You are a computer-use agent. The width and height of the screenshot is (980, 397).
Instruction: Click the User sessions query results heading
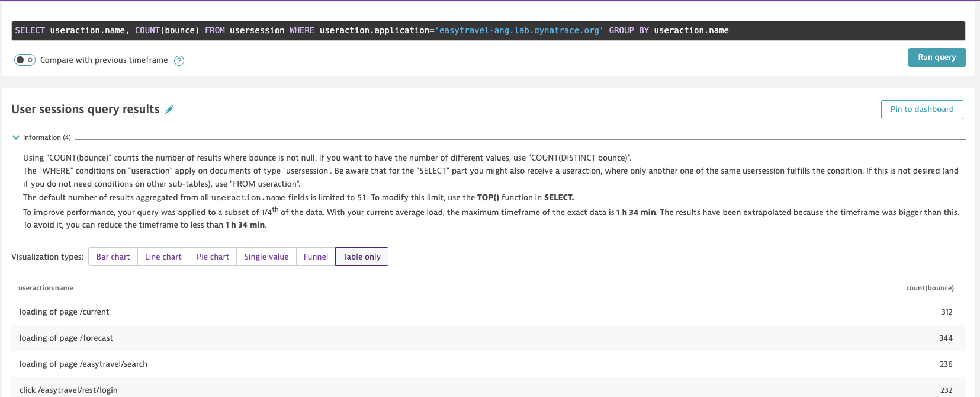point(86,110)
